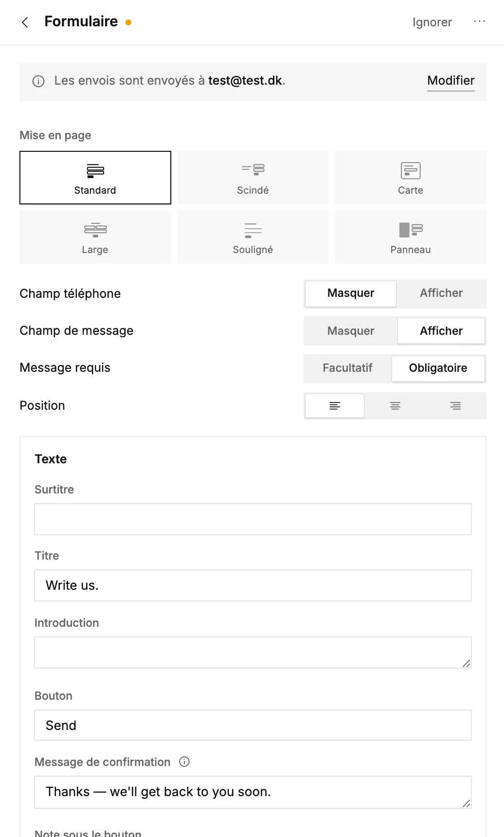Choose the Scindé layout
The image size is (504, 837).
[x=253, y=178]
